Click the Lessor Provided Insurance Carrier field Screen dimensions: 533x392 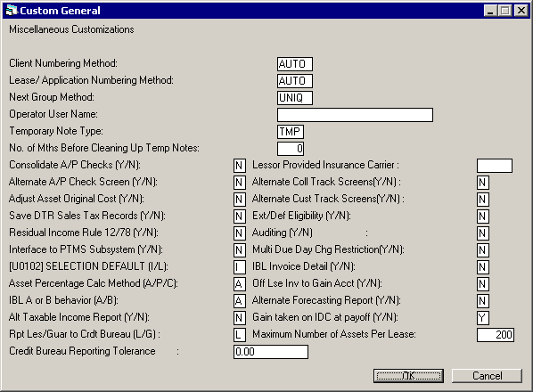point(495,166)
